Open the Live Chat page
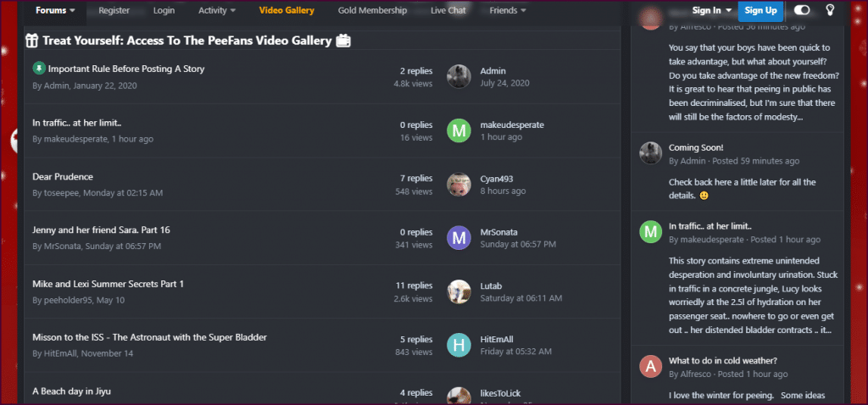868x405 pixels. (448, 10)
